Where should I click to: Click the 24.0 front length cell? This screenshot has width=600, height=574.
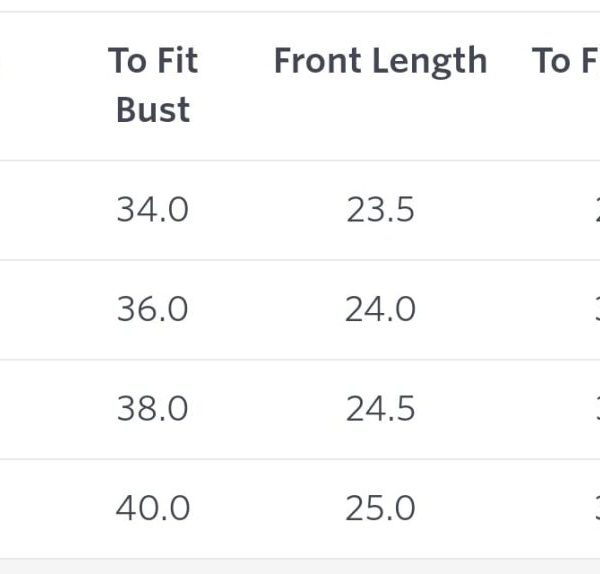click(380, 310)
